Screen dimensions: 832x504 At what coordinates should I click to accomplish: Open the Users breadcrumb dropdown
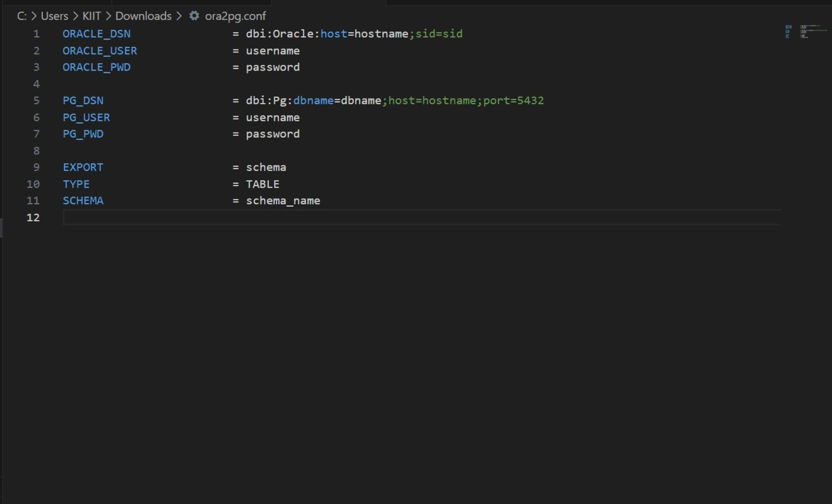tap(54, 16)
